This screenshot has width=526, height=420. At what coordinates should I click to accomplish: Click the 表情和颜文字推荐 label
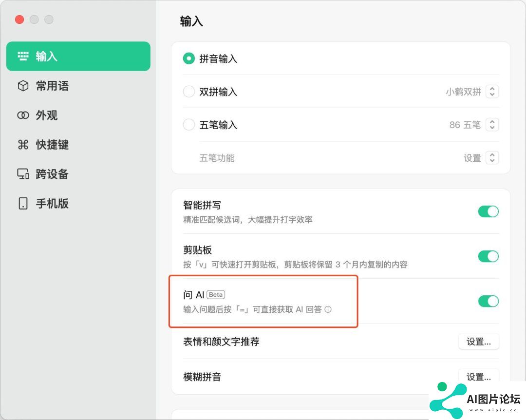coord(222,342)
